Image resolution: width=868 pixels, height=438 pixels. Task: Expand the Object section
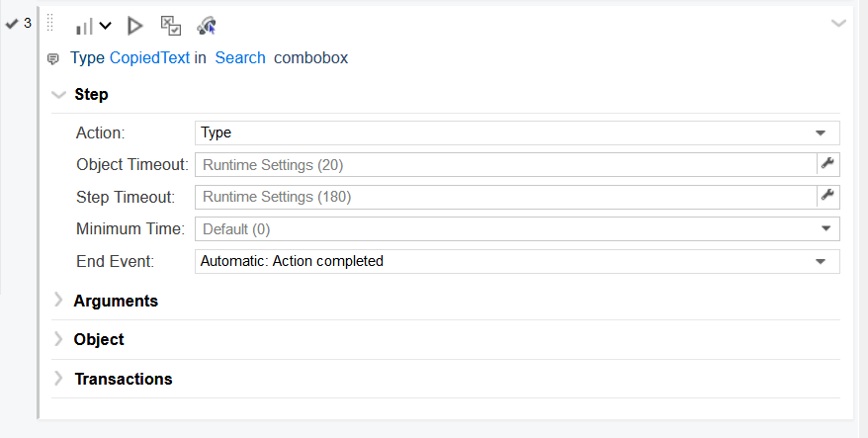pos(58,339)
